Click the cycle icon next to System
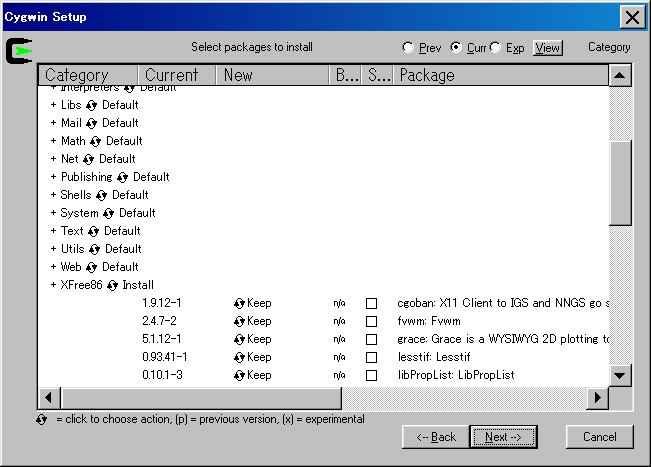Viewport: 651px width, 467px height. click(x=109, y=213)
